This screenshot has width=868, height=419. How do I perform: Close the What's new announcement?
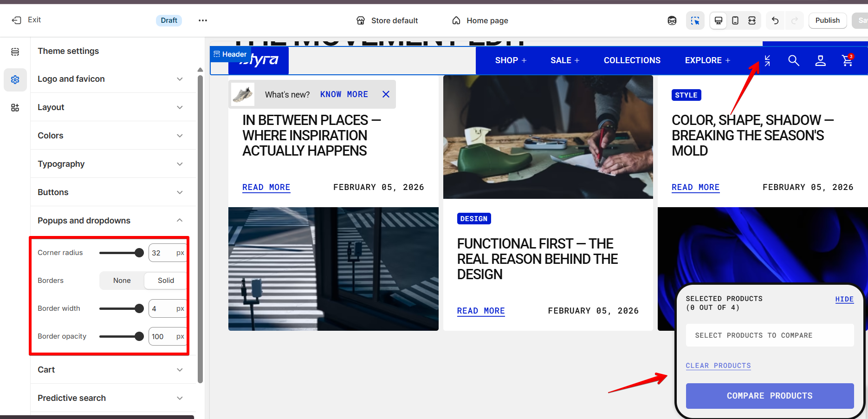click(386, 94)
